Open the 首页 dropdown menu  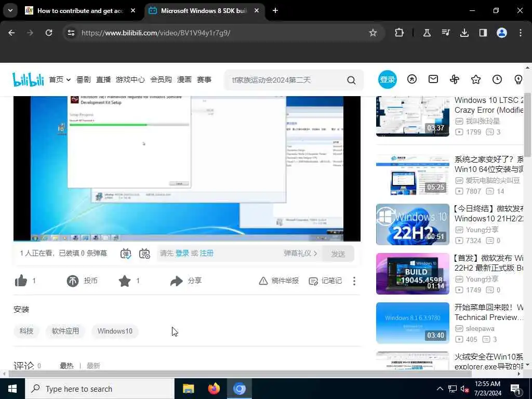pos(60,79)
